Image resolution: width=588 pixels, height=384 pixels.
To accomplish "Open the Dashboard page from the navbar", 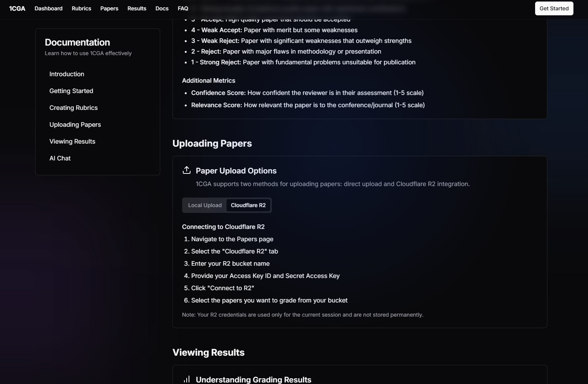I will point(48,8).
